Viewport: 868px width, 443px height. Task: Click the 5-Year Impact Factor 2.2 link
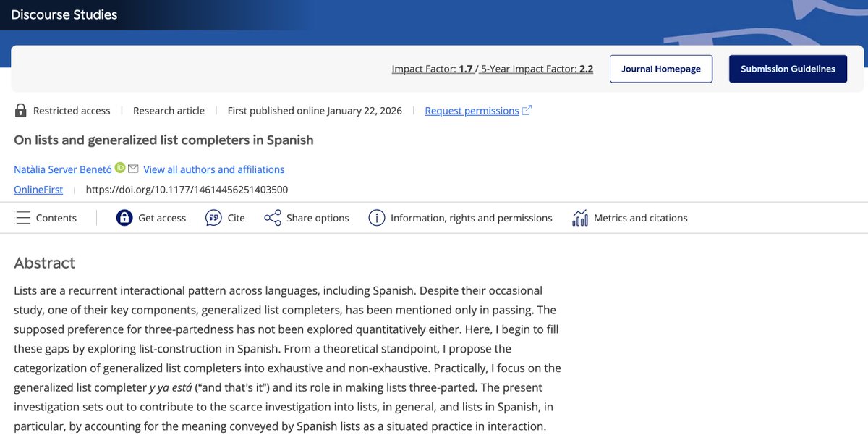[x=537, y=69]
